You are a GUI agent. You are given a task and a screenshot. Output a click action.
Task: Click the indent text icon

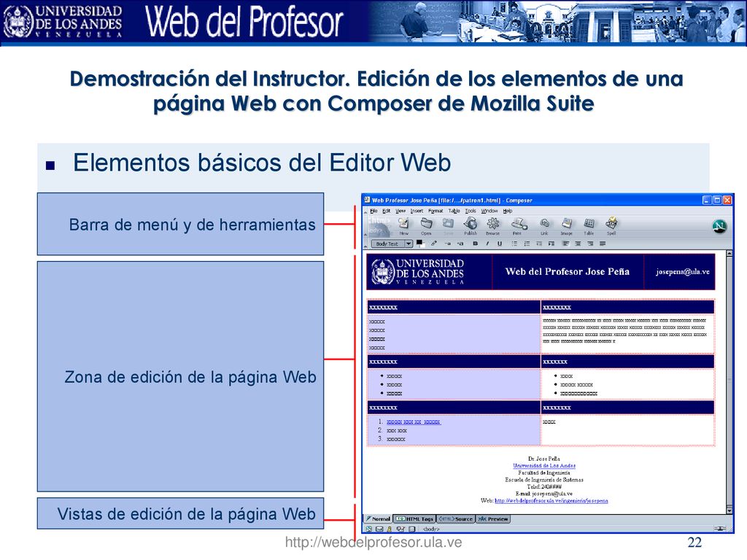coord(551,244)
